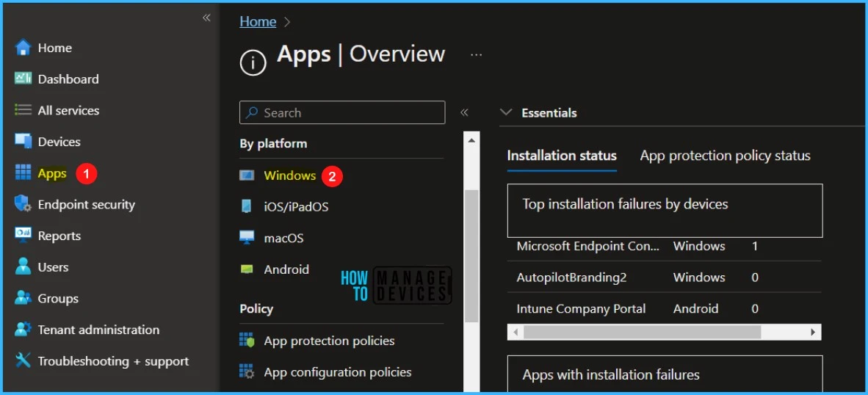Collapse the main left navigation sidebar

[x=206, y=18]
